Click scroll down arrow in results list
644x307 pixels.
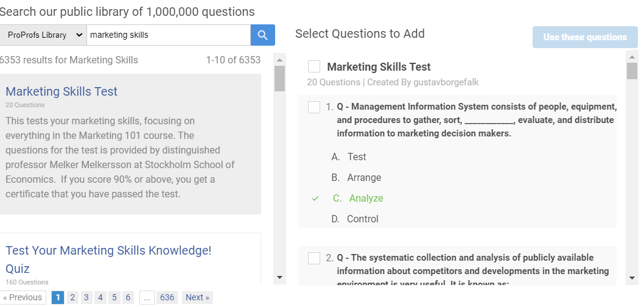280,277
